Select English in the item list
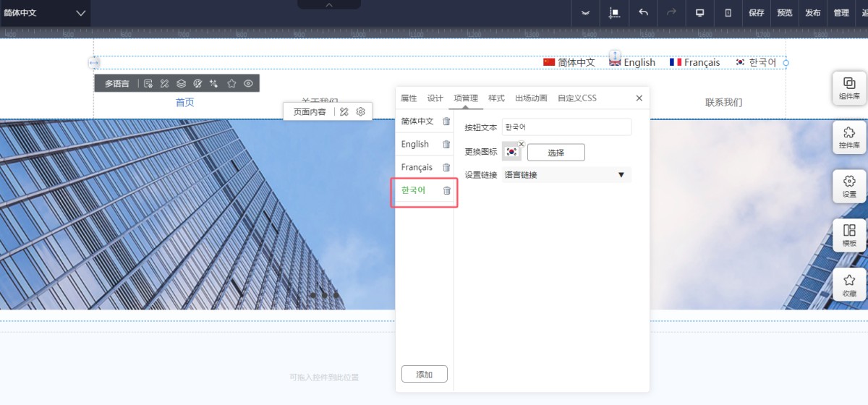The width and height of the screenshot is (868, 405). tap(415, 145)
